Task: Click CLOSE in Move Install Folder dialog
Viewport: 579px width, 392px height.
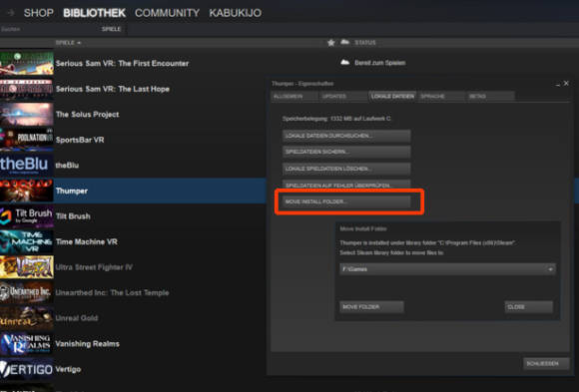Action: click(x=528, y=307)
